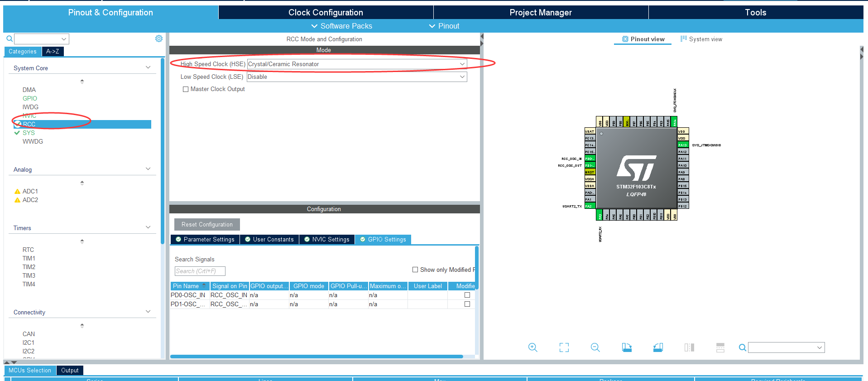Click the GPIO settings horizontal scrollbar
This screenshot has height=381, width=868.
point(317,357)
